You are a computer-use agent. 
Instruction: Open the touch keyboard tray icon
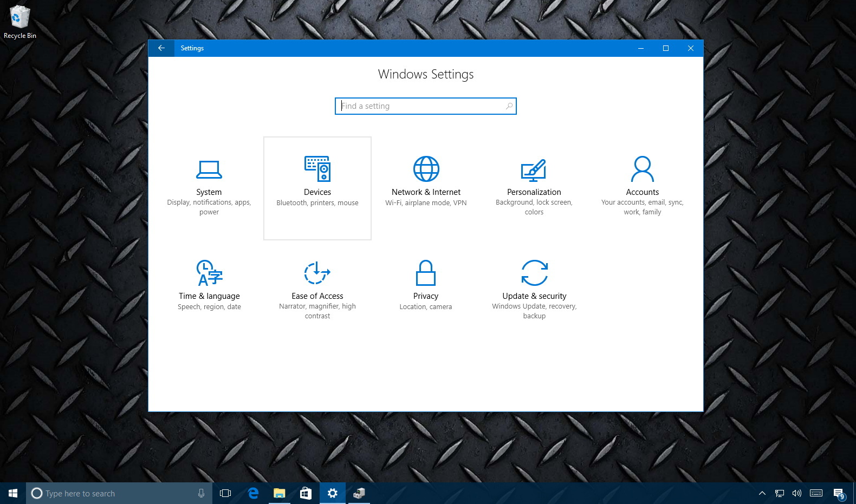tap(816, 493)
